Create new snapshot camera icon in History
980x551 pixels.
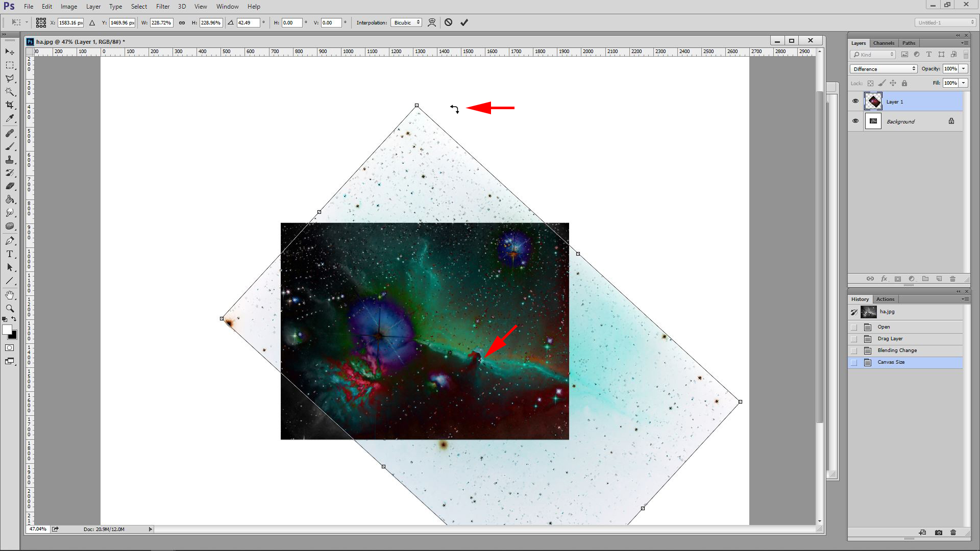(939, 533)
